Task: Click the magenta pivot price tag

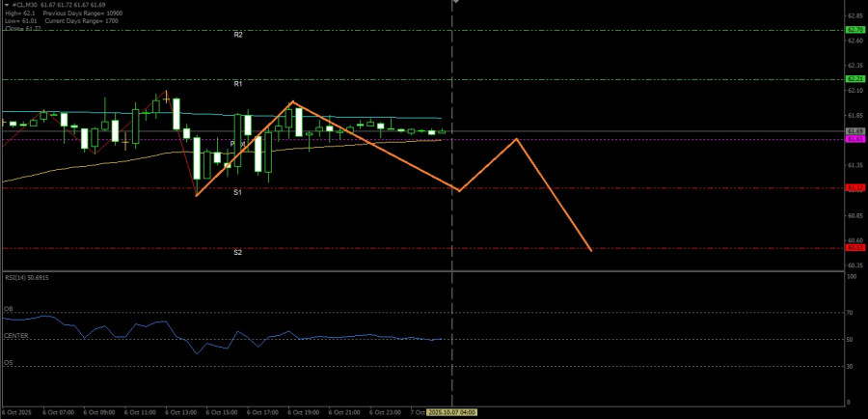Action: point(854,139)
